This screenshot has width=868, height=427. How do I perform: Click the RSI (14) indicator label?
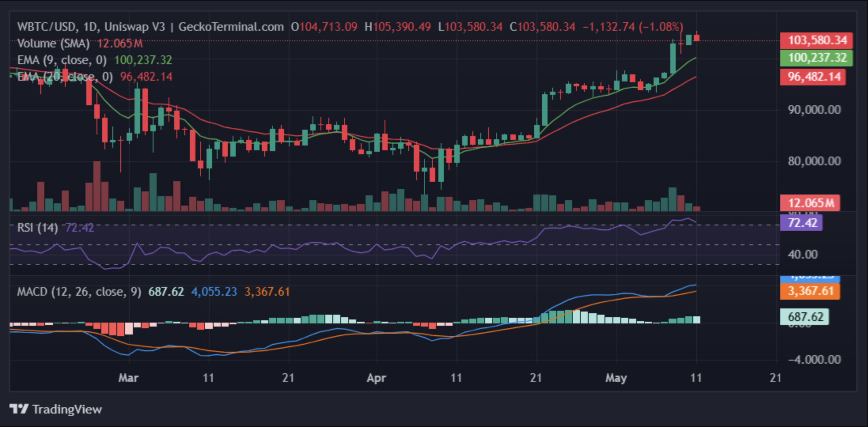pyautogui.click(x=38, y=228)
